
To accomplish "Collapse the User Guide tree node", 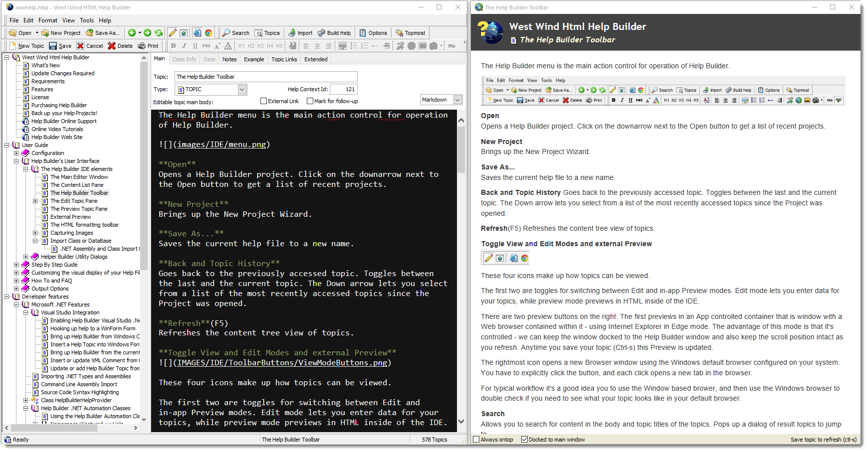I will (x=7, y=145).
